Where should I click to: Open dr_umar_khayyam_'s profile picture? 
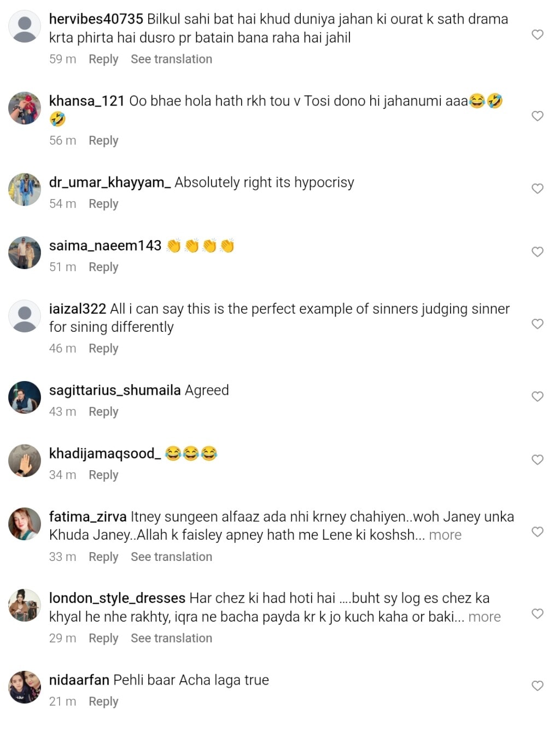pos(25,189)
